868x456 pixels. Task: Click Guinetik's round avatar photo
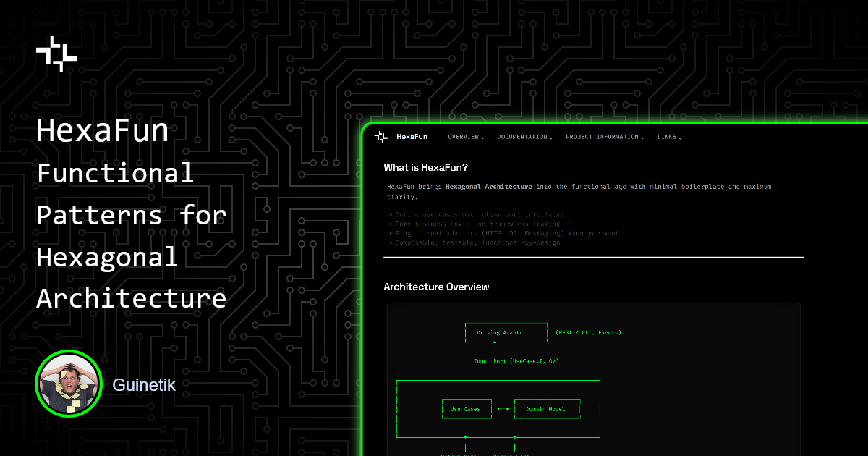pyautogui.click(x=66, y=385)
